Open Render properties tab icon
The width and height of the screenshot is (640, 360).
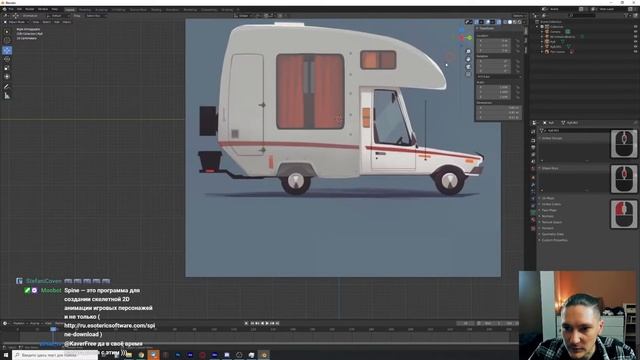point(533,140)
